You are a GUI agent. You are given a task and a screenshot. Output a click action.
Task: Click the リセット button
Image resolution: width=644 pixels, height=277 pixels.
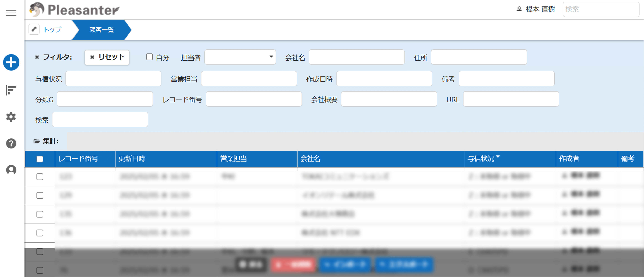click(107, 57)
